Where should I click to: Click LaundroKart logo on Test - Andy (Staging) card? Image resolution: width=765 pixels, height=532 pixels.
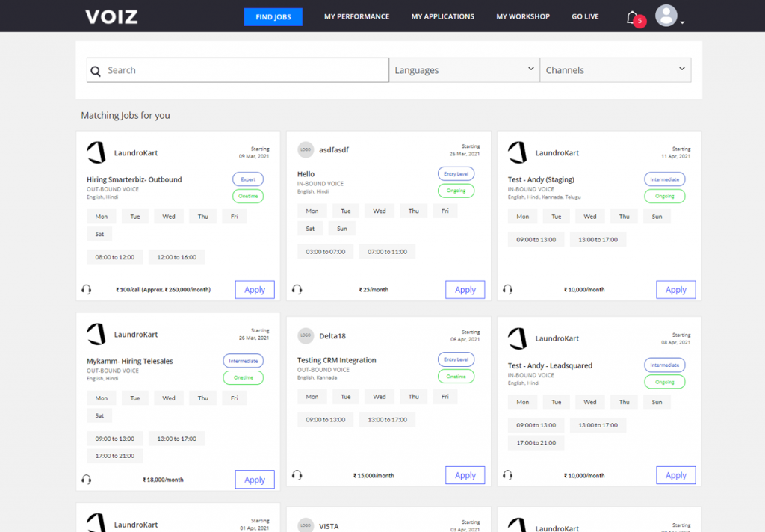click(x=518, y=152)
